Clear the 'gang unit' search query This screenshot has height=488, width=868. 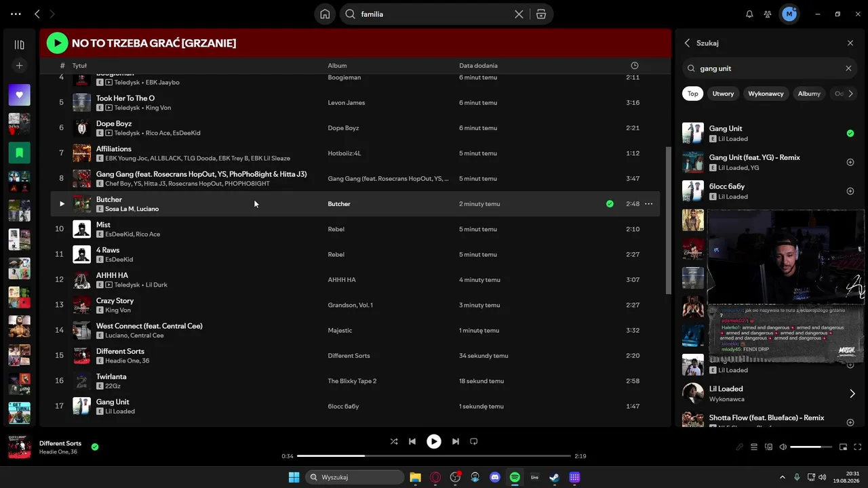click(848, 68)
